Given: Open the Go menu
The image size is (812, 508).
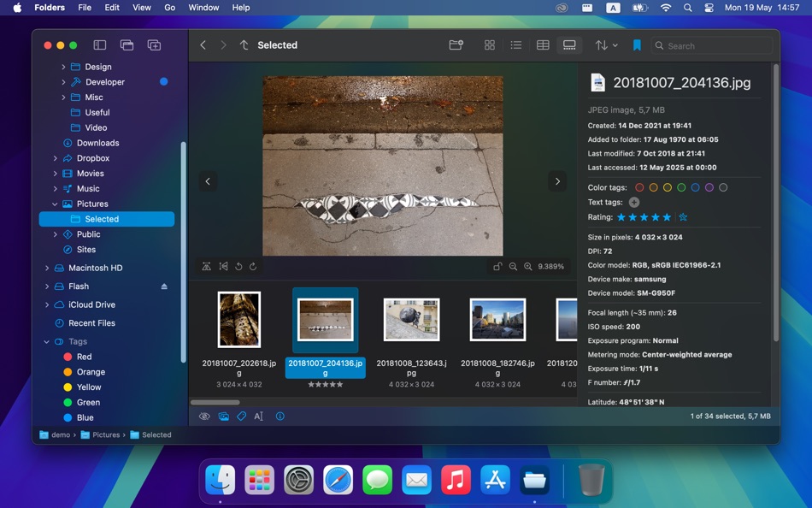Looking at the screenshot, I should tap(169, 7).
